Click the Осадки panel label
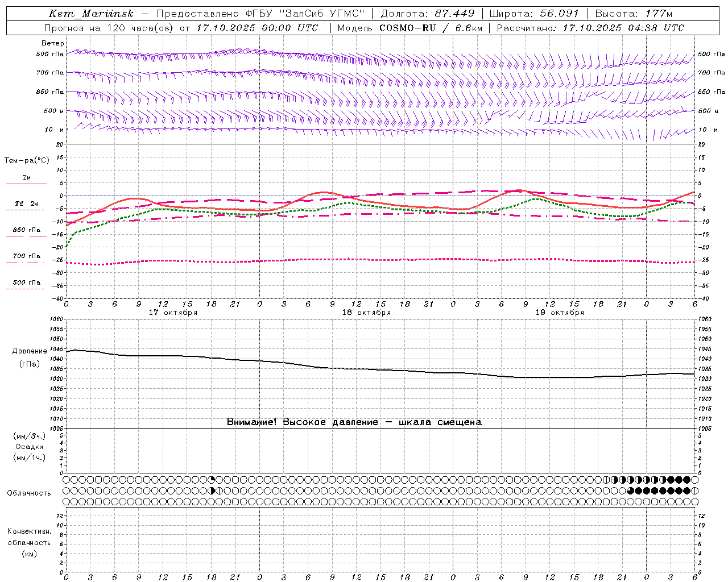Screen dimensions: 728x582 pyautogui.click(x=30, y=447)
